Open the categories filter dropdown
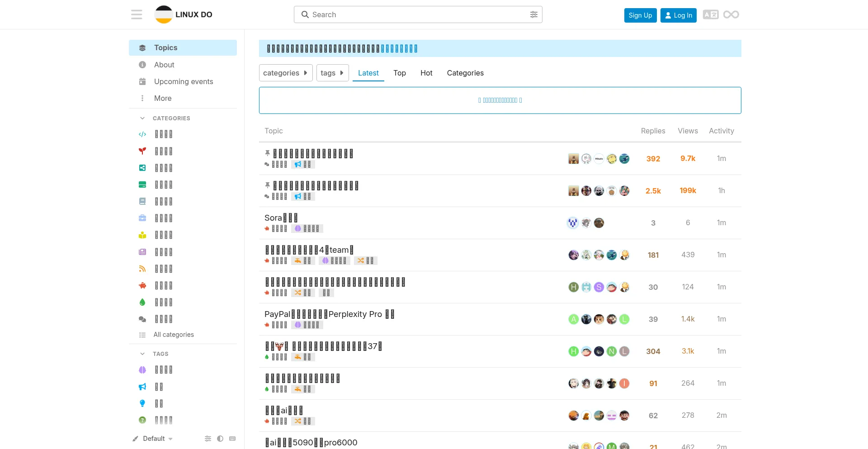868x449 pixels. 285,73
